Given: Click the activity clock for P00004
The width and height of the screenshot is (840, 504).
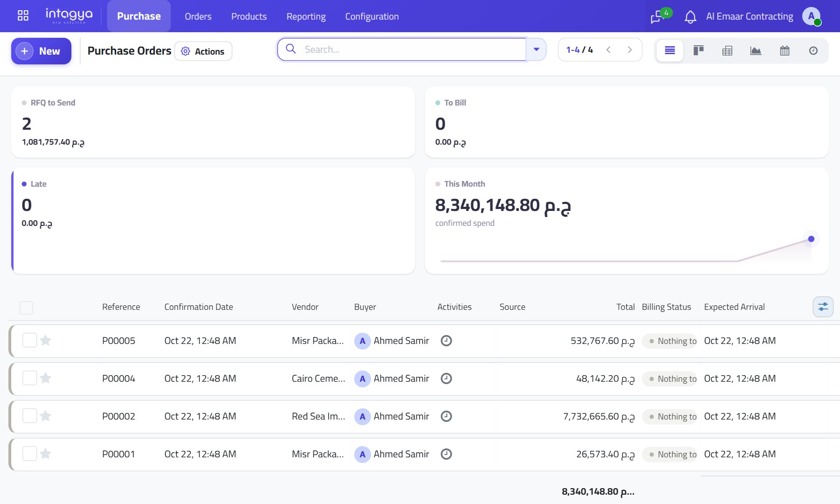Looking at the screenshot, I should [x=446, y=378].
